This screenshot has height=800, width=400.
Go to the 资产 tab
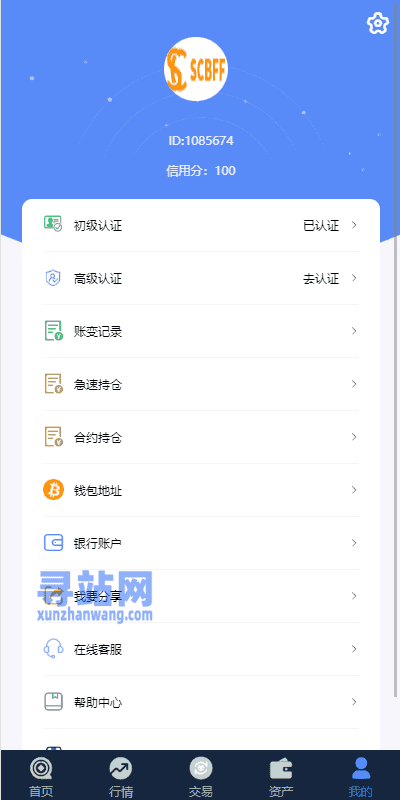pos(281,778)
